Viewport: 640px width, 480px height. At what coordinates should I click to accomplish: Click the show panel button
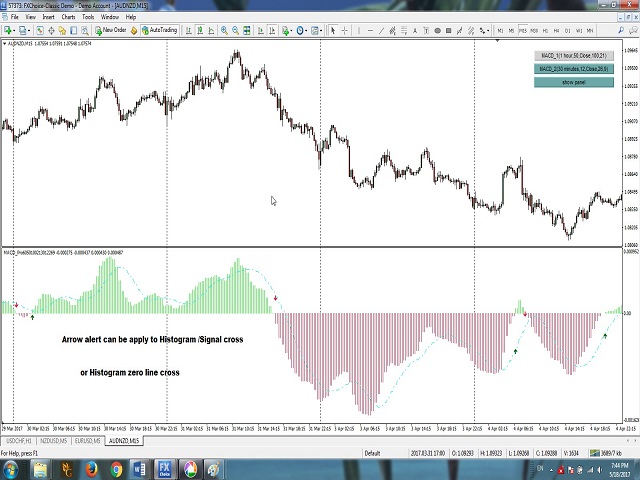click(573, 82)
